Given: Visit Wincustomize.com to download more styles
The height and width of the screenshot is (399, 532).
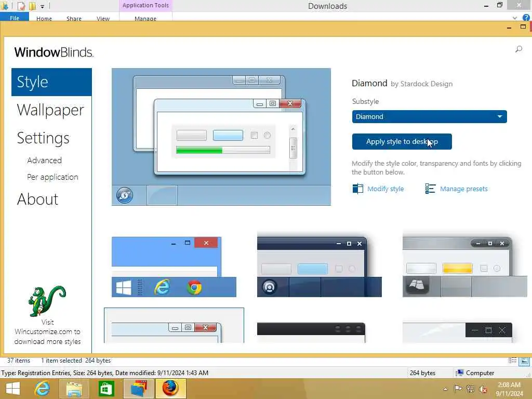Looking at the screenshot, I should 47,332.
